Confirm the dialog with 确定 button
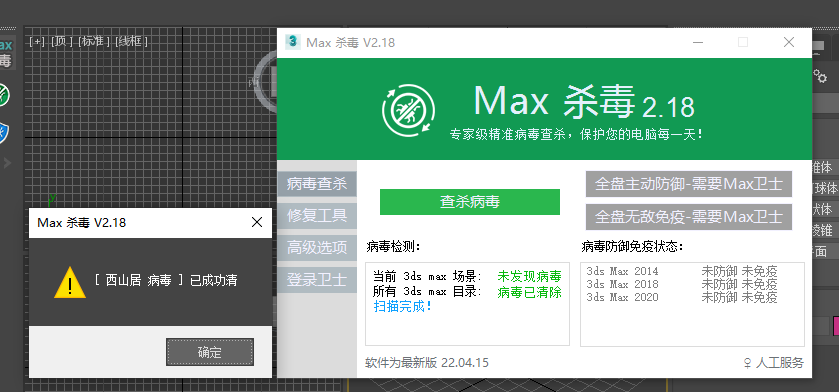Image resolution: width=839 pixels, height=392 pixels. [x=210, y=352]
